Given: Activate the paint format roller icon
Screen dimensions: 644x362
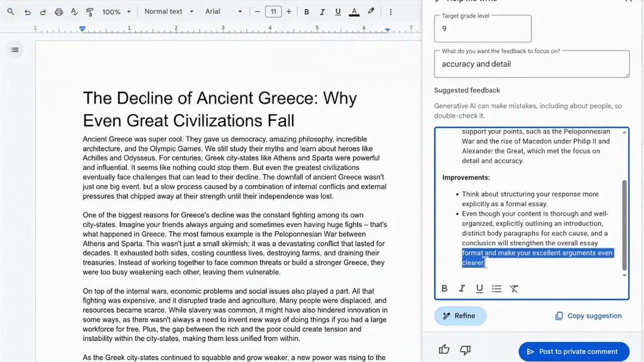Looking at the screenshot, I should point(90,12).
